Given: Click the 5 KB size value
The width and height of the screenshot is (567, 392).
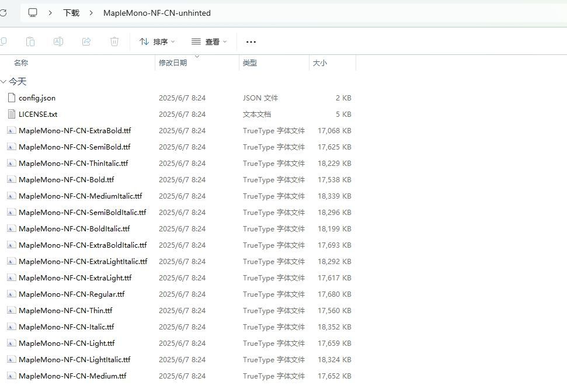Looking at the screenshot, I should tap(343, 115).
